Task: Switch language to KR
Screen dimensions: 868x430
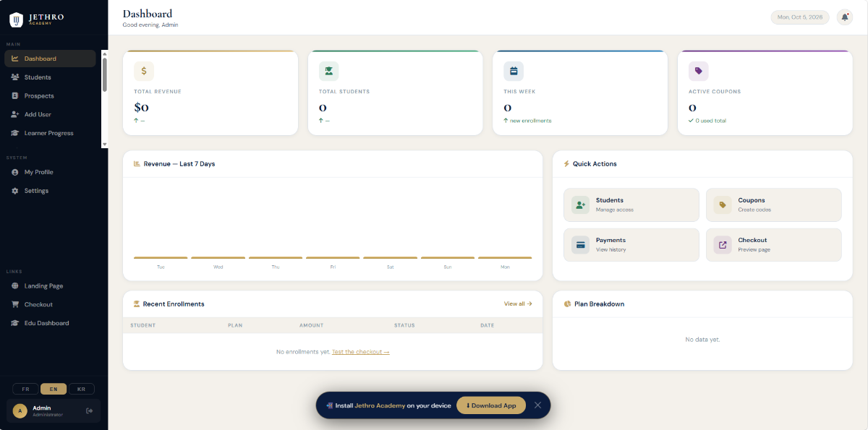Action: (81, 389)
